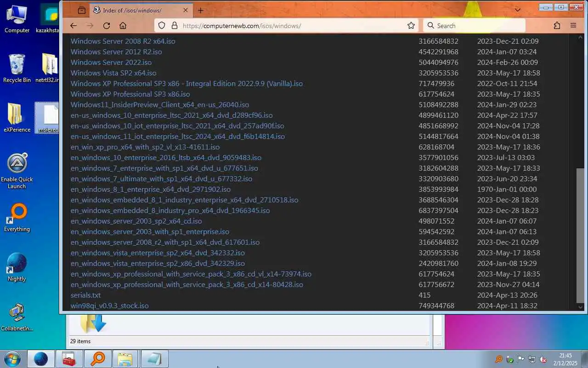Download en_windows_server_2003_sp2_x64_cd.iso

136,221
